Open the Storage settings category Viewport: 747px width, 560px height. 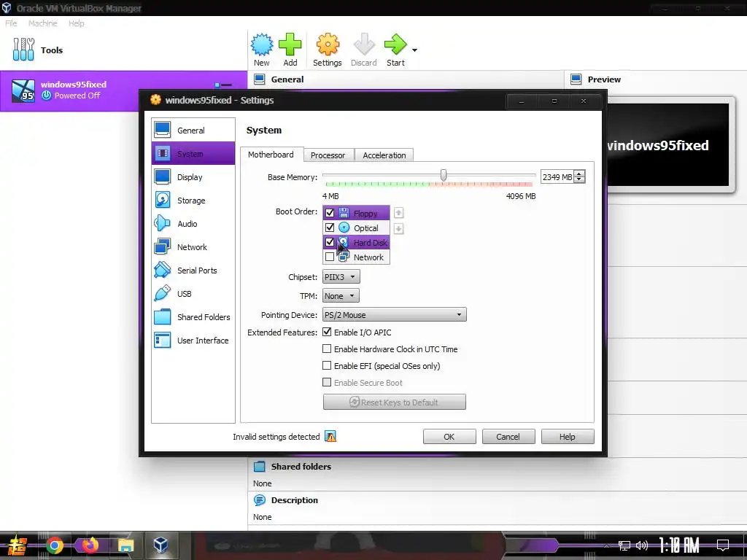pos(193,200)
